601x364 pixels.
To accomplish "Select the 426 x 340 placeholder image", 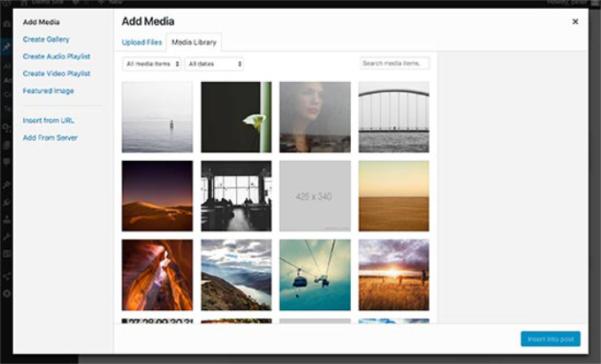I will tap(315, 195).
